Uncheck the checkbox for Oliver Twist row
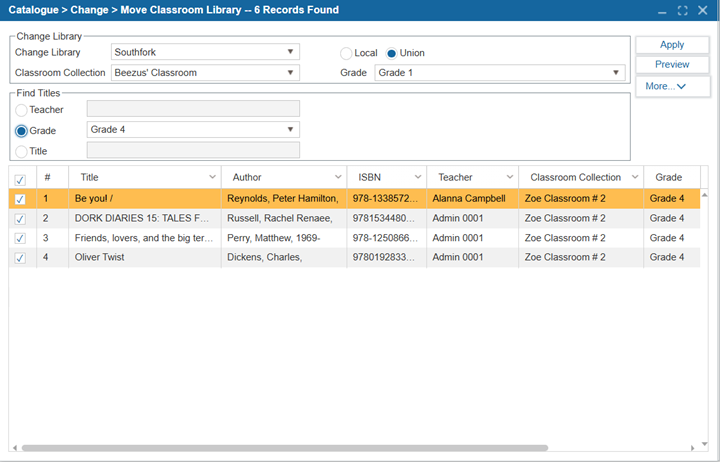 (x=20, y=258)
